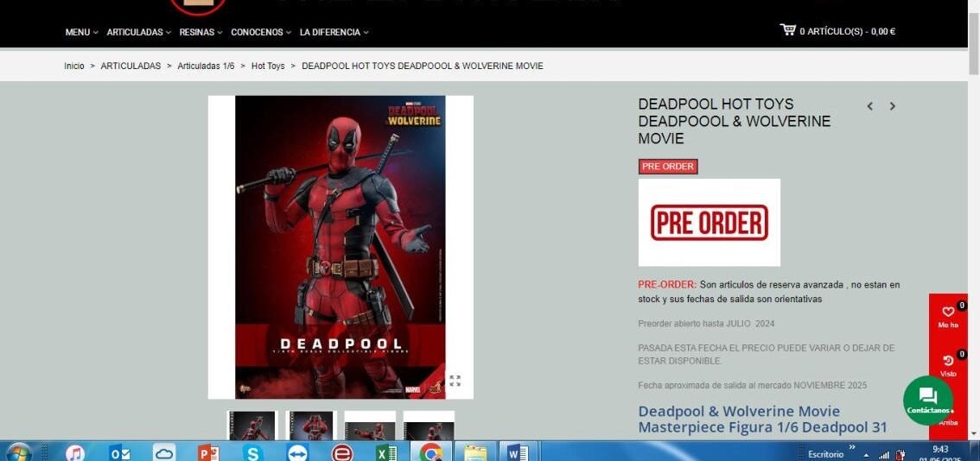Go to Inicio breadcrumb
The width and height of the screenshot is (980, 461).
(73, 66)
